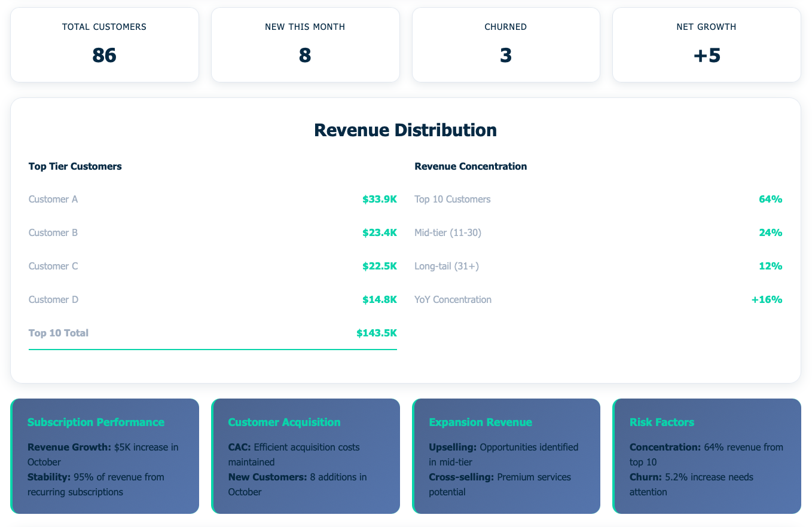Open the Churned customers card
The height and width of the screenshot is (527, 812).
[506, 44]
